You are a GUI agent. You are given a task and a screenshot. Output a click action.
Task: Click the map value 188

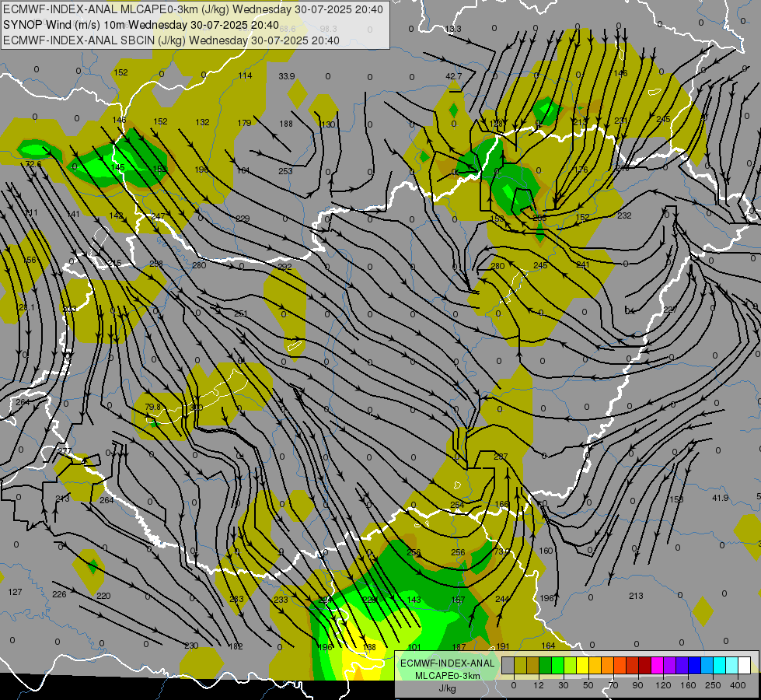[x=286, y=124]
